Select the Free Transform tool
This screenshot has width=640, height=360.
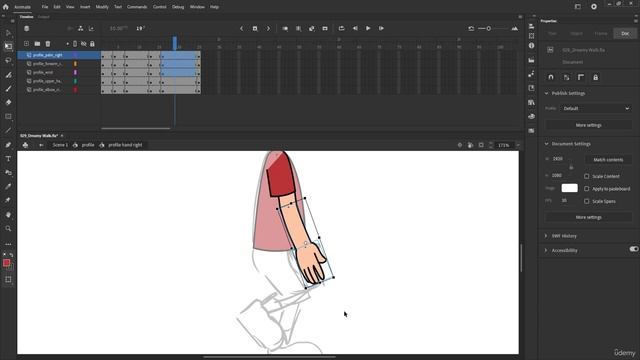(x=8, y=47)
